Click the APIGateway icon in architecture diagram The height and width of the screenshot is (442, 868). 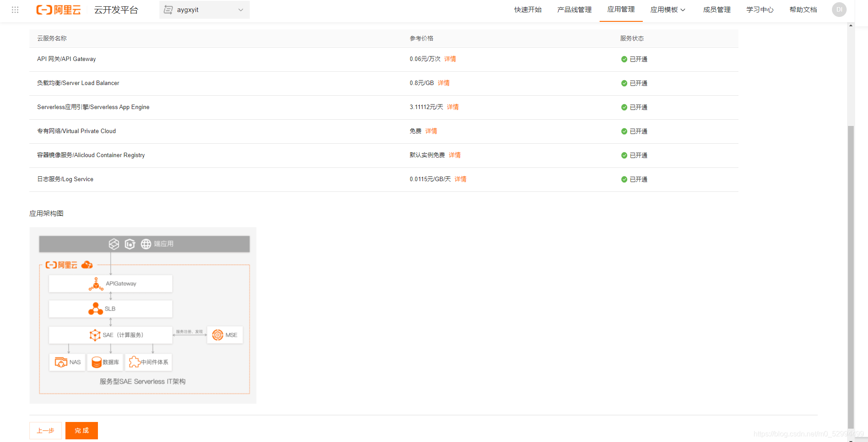click(96, 284)
